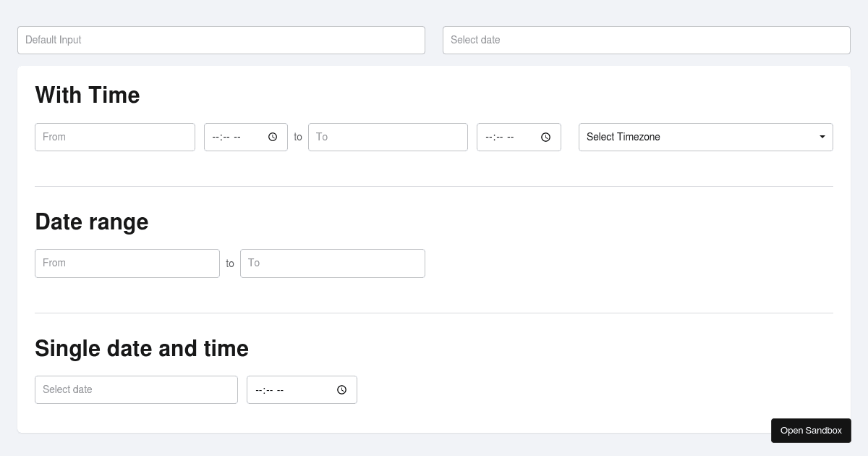Open time picker icon under Single date and time
The height and width of the screenshot is (456, 868).
click(x=342, y=390)
